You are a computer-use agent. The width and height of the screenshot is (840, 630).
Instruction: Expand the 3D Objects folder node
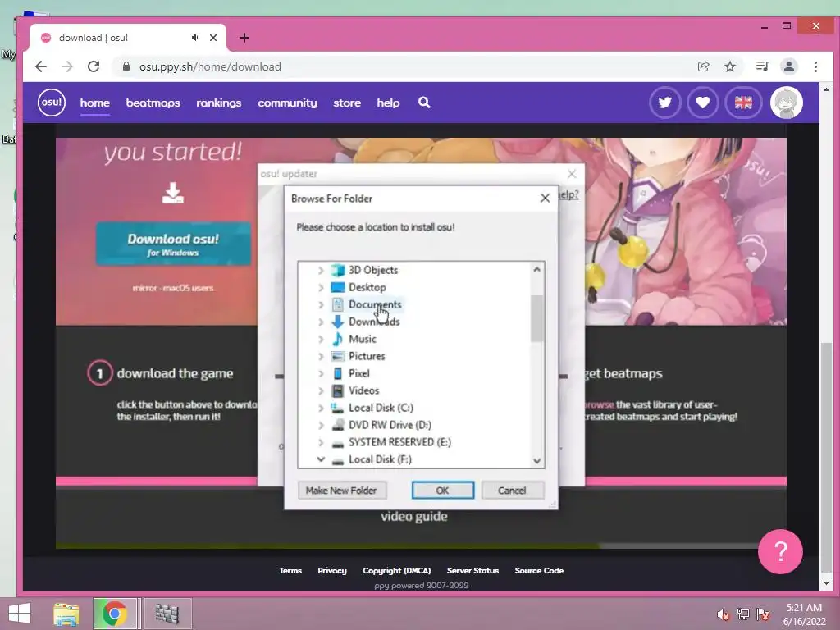tap(321, 271)
